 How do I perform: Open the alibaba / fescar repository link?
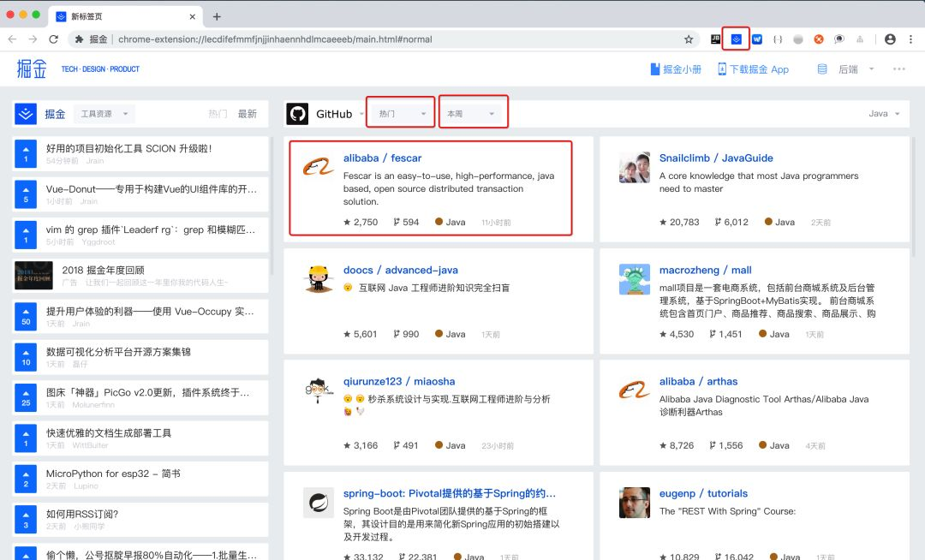382,158
